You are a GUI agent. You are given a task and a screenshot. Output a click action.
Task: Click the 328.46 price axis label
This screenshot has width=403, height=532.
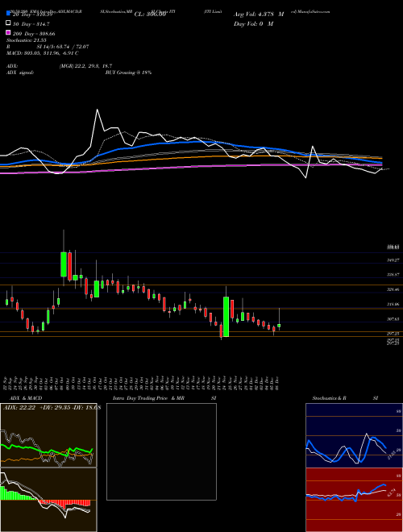coord(393,289)
